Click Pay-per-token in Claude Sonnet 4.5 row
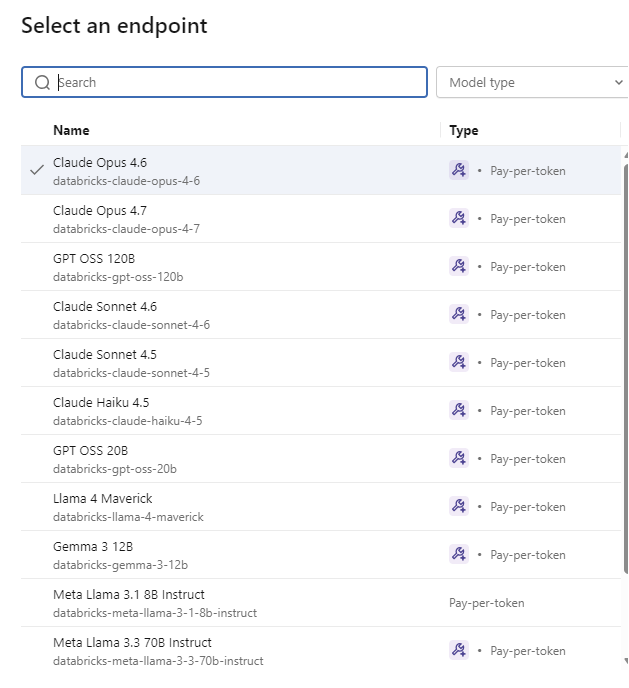Viewport: 629px width, 688px height. tap(528, 363)
